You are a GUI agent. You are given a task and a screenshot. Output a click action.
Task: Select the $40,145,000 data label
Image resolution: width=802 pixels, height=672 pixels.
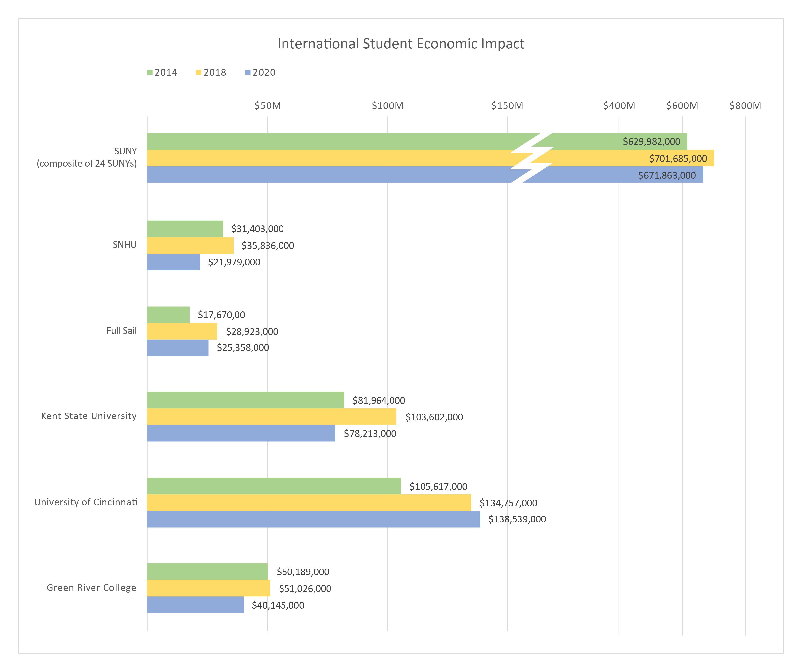coord(278,605)
